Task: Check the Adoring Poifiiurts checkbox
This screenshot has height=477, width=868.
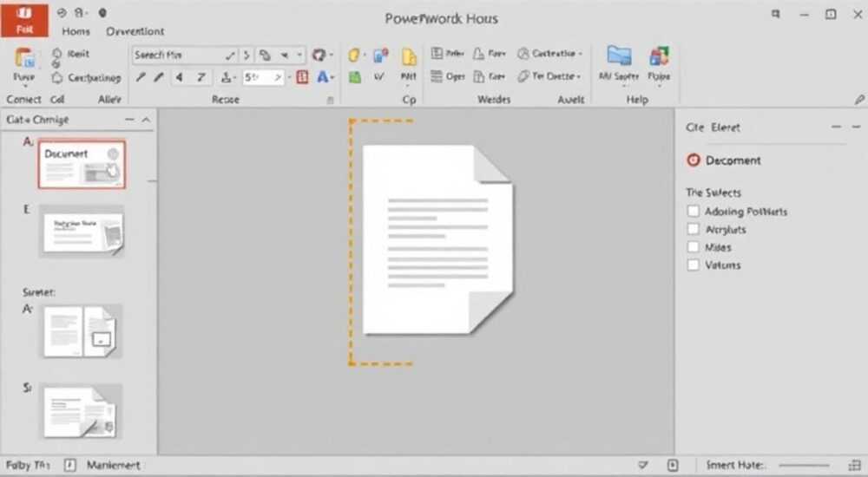Action: point(693,211)
